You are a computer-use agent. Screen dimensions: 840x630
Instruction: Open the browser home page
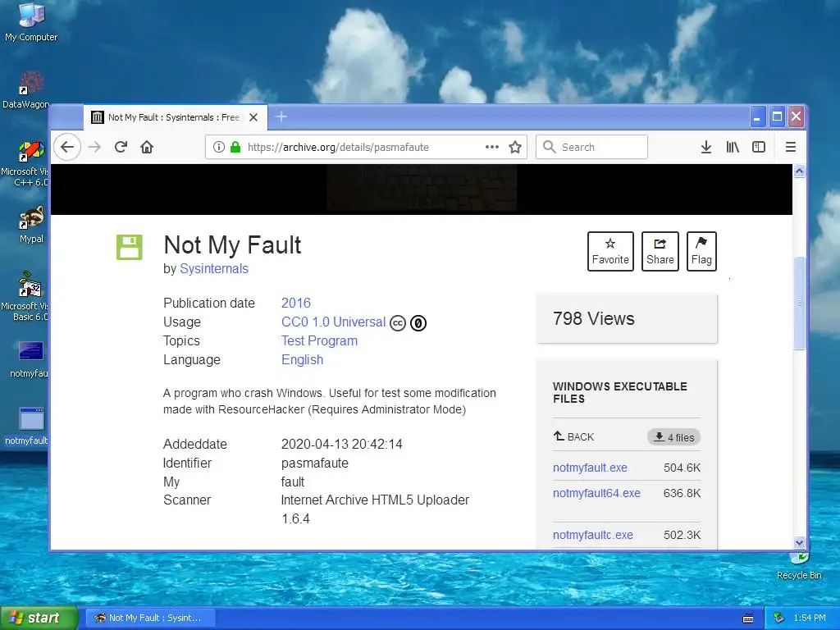[x=147, y=147]
